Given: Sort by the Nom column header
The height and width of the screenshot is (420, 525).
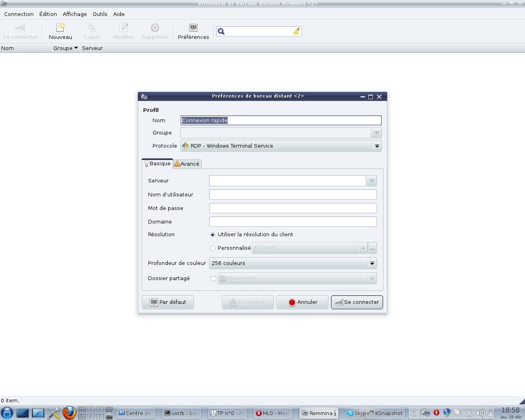Looking at the screenshot, I should (26, 48).
